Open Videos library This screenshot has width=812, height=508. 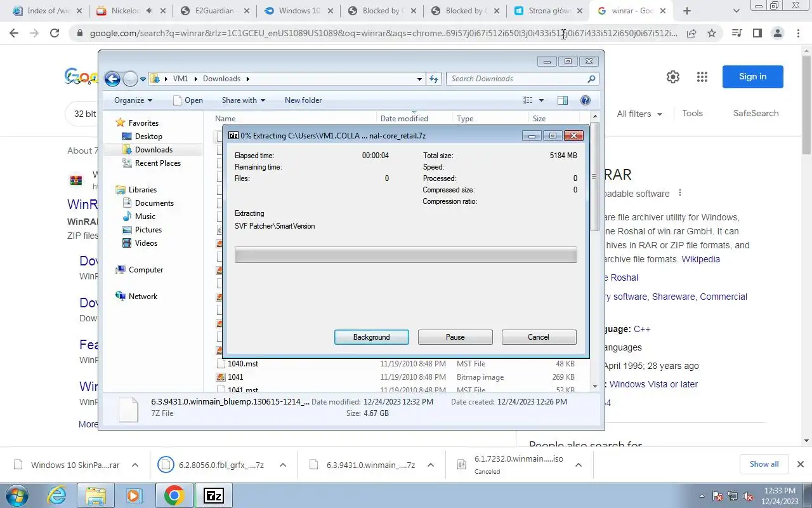click(x=146, y=243)
